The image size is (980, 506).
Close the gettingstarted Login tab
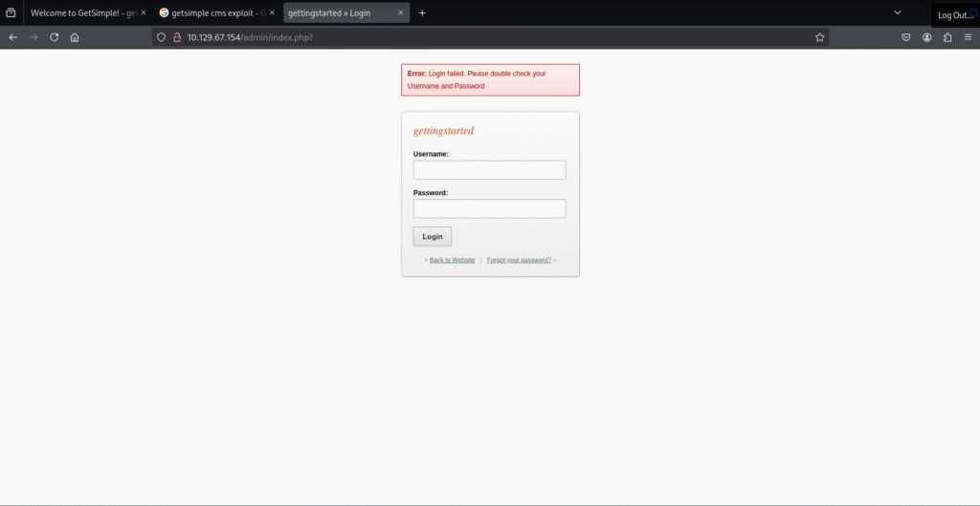point(401,12)
